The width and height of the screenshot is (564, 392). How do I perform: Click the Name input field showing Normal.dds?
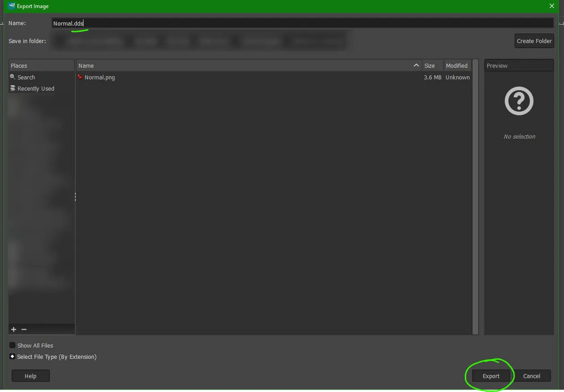[x=188, y=23]
